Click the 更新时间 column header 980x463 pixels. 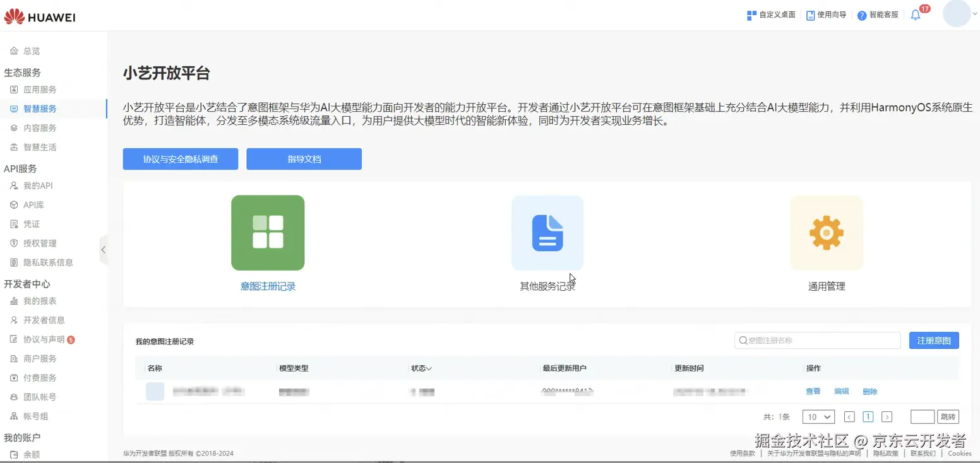pyautogui.click(x=689, y=368)
